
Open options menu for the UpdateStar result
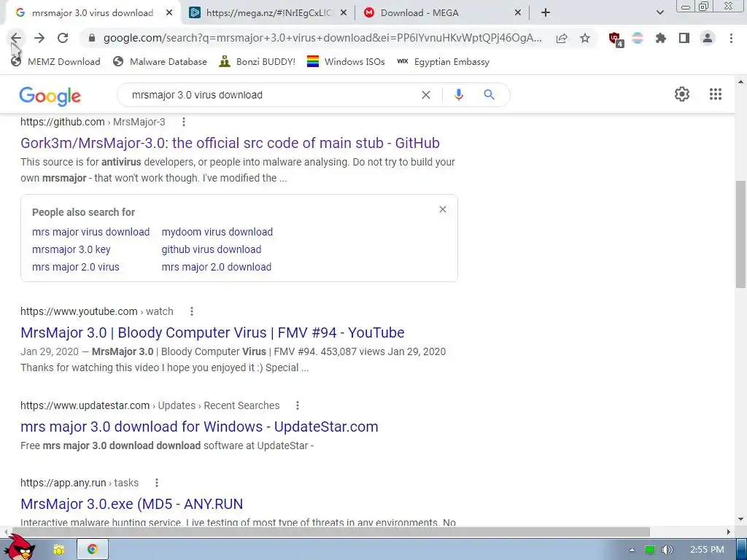[298, 405]
